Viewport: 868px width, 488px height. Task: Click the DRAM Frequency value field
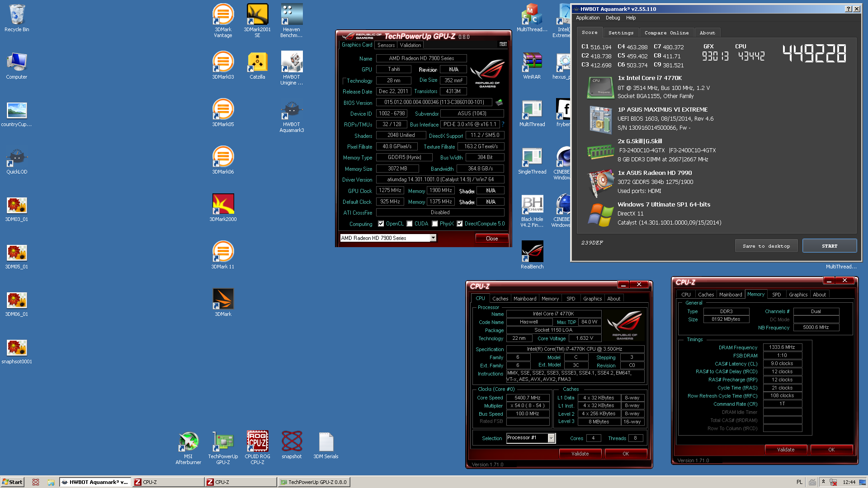point(783,347)
